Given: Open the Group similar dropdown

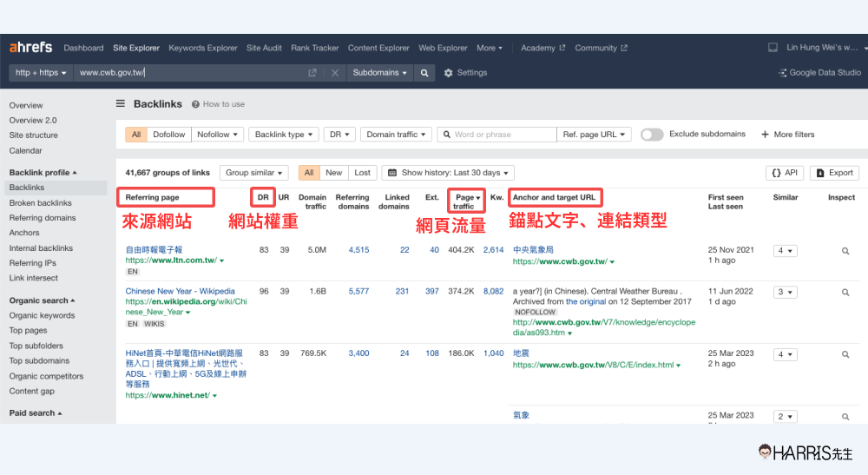Looking at the screenshot, I should coord(253,173).
